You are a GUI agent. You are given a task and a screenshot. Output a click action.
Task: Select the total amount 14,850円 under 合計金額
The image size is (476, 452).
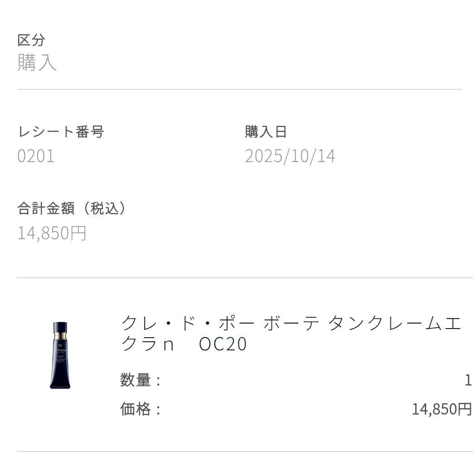coord(52,233)
